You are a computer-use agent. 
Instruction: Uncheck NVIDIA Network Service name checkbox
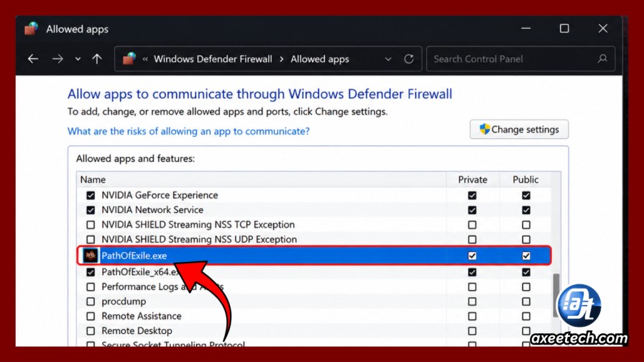[x=91, y=210]
